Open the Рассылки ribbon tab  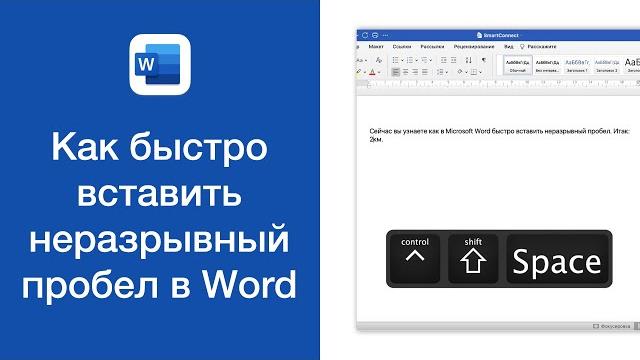[x=432, y=47]
